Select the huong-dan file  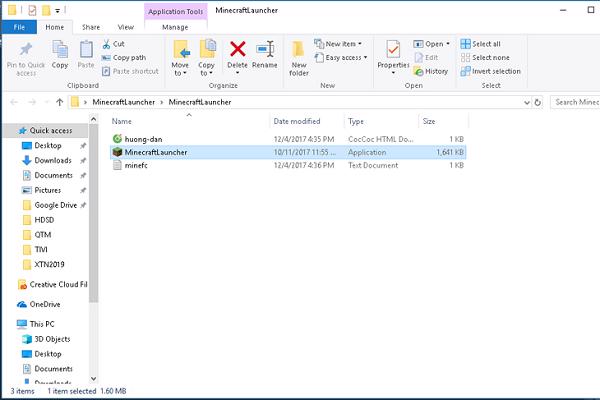point(145,138)
